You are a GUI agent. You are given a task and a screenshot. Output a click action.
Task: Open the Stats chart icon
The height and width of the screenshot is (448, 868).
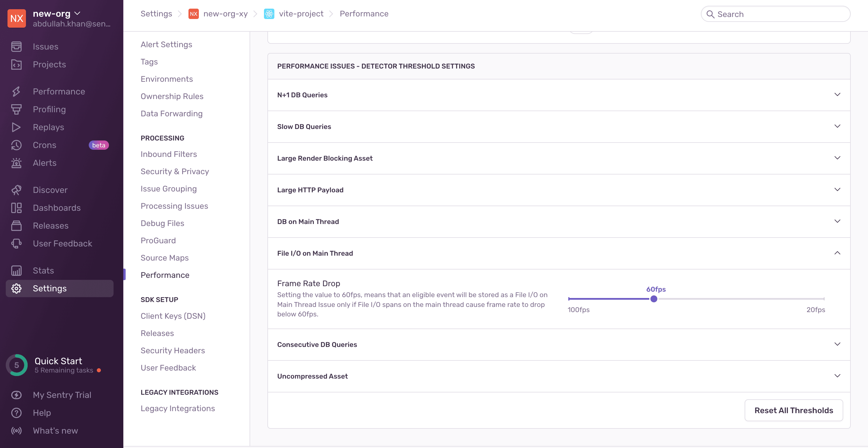[x=16, y=271]
